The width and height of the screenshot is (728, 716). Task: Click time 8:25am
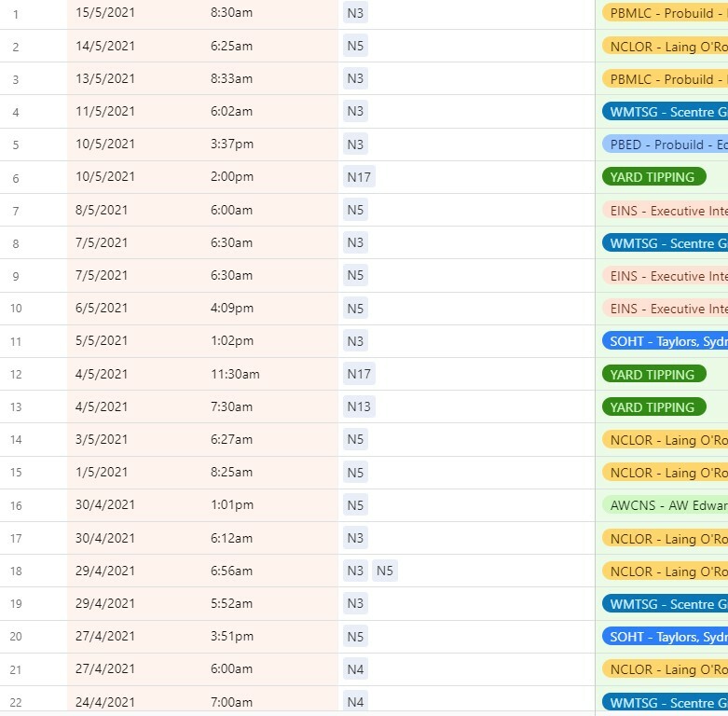coord(231,472)
